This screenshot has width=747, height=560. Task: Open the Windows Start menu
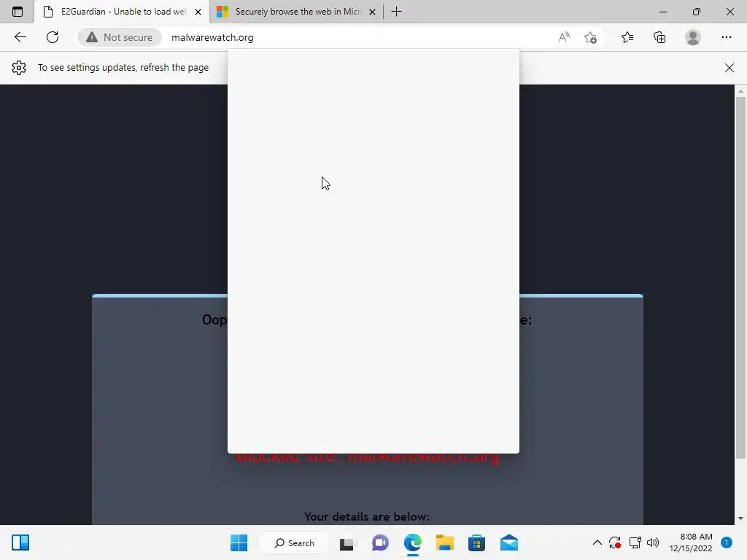[239, 542]
